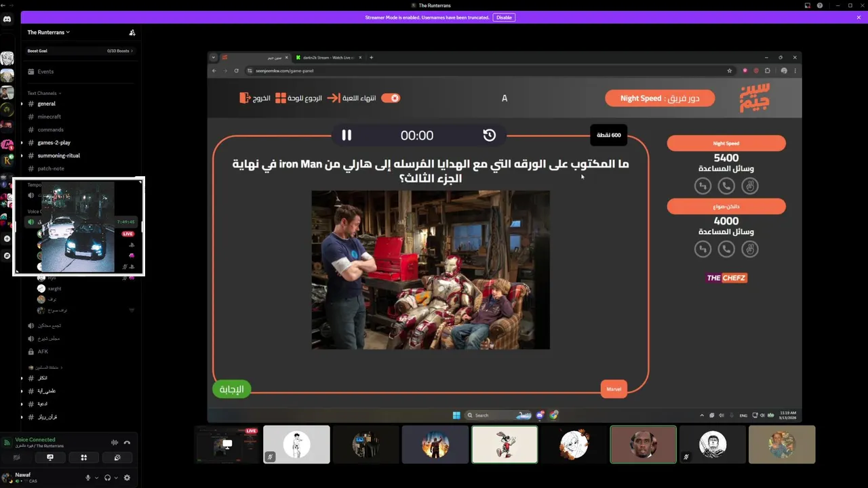The height and width of the screenshot is (488, 868).
Task: Open new tab in streamed browser
Action: [x=371, y=58]
